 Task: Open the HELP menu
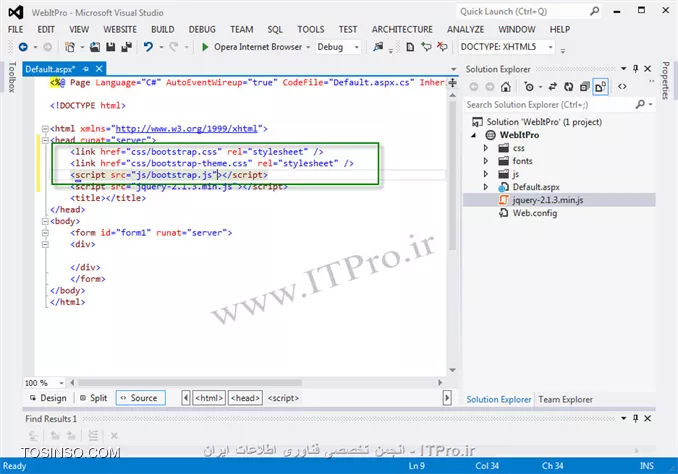[560, 29]
